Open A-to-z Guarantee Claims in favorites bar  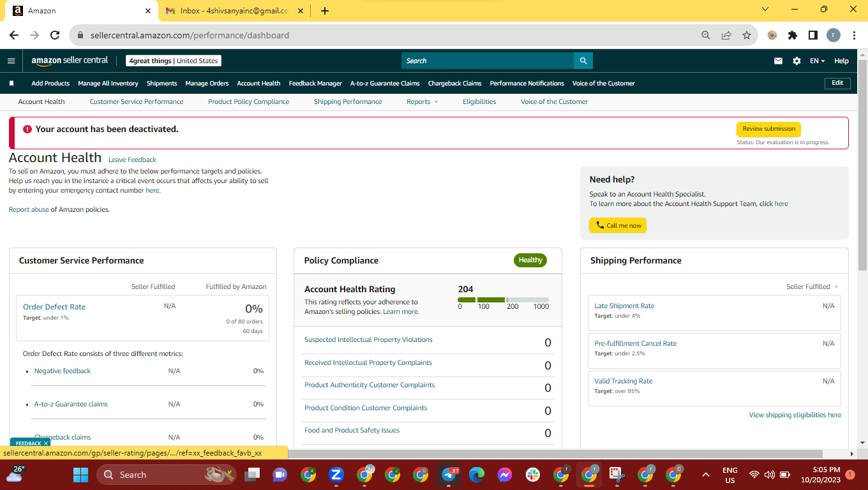point(385,84)
